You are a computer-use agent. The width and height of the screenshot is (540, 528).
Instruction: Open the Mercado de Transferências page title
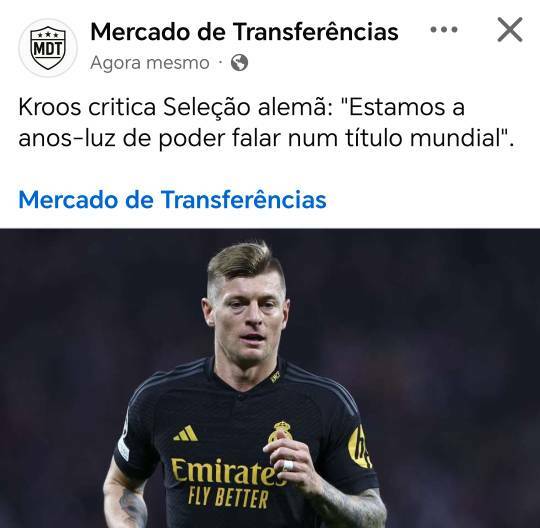click(x=245, y=32)
